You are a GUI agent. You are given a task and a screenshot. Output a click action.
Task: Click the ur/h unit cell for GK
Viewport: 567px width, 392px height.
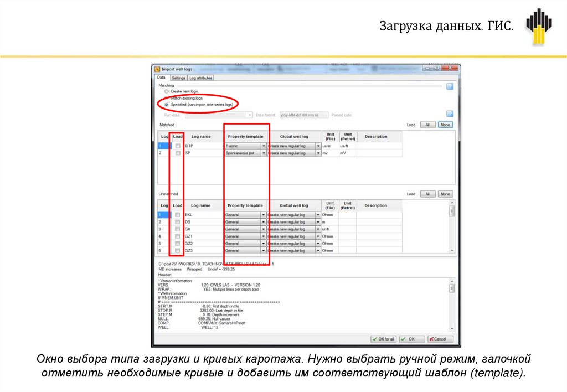(x=330, y=229)
